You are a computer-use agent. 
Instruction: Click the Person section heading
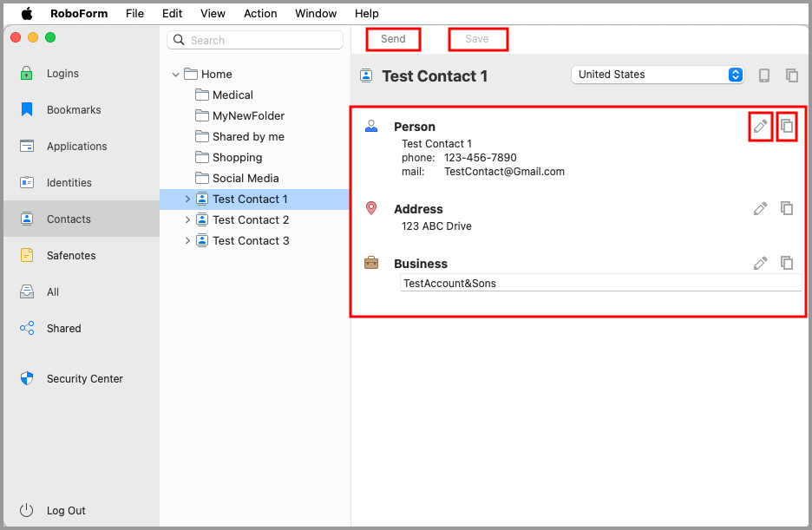click(x=415, y=127)
